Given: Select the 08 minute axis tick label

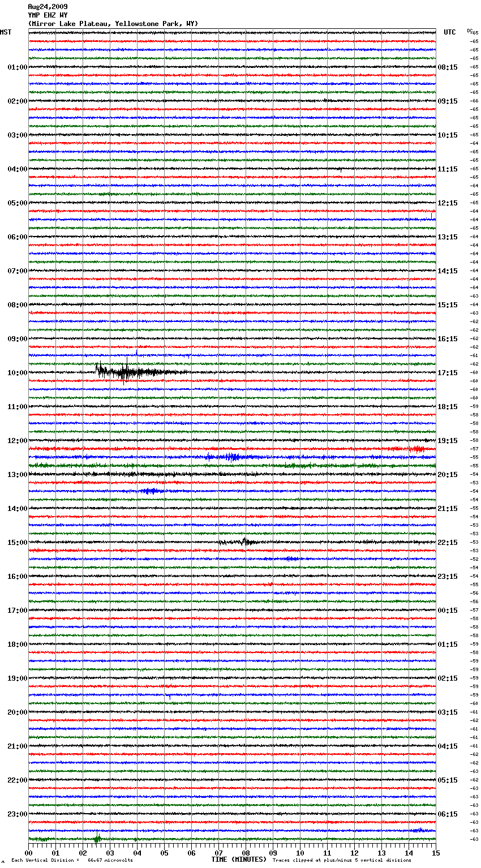Looking at the screenshot, I should [246, 853].
